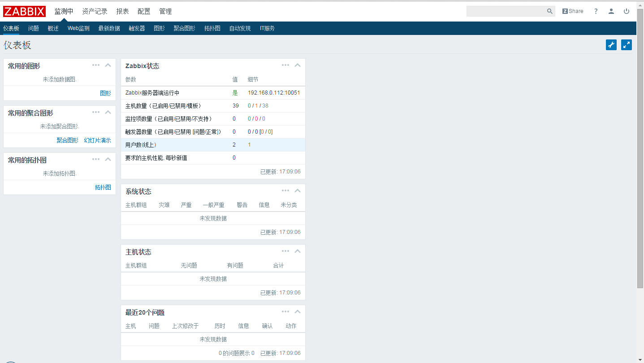Click 图形 link in 常用的图形 widget
Image resolution: width=644 pixels, height=363 pixels.
click(105, 93)
